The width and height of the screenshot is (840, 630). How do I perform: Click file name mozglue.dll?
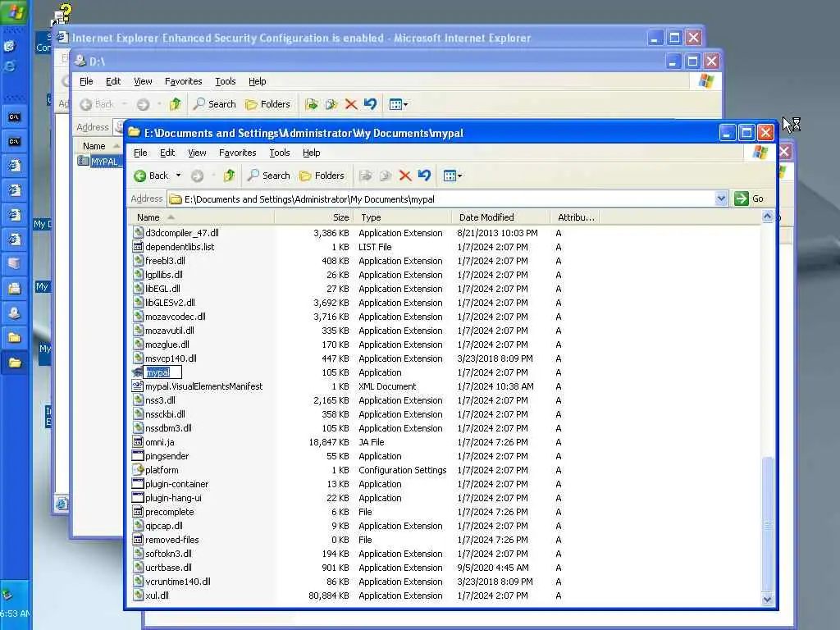pos(167,344)
